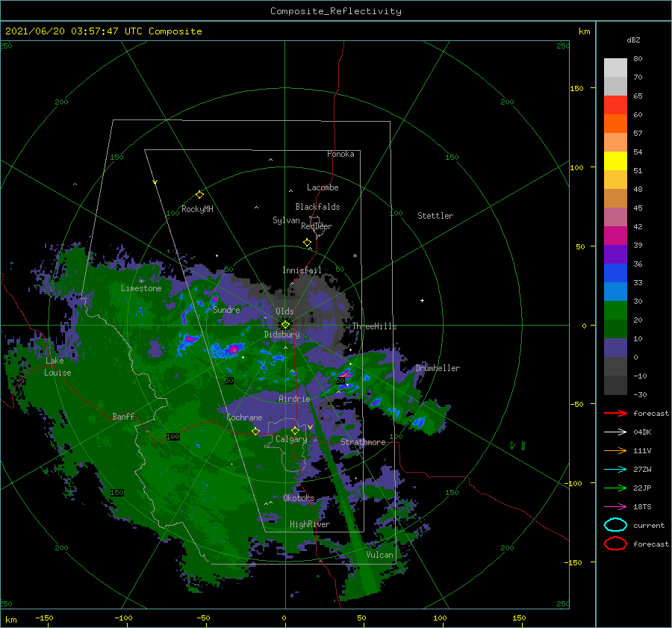Click the Vulcan city label

[x=379, y=555]
